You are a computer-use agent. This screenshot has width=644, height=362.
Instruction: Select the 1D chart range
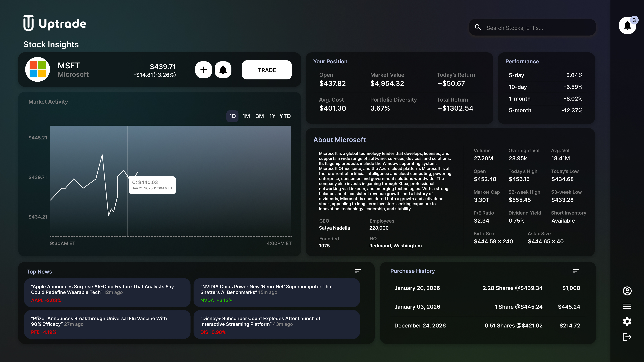[232, 116]
